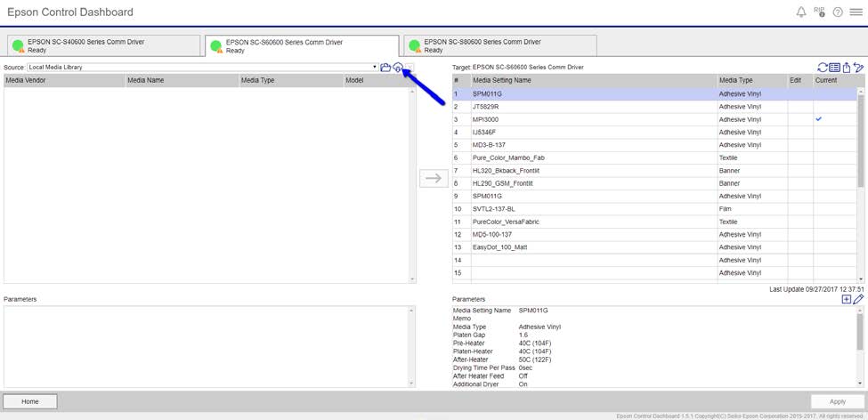Click the add parameters plus icon

click(x=846, y=300)
